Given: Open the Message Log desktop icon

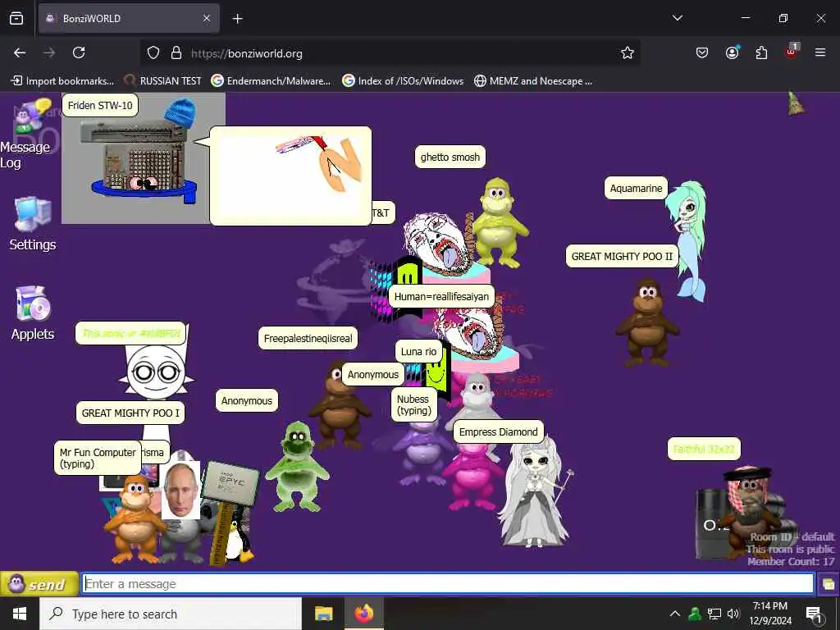Looking at the screenshot, I should click(25, 134).
